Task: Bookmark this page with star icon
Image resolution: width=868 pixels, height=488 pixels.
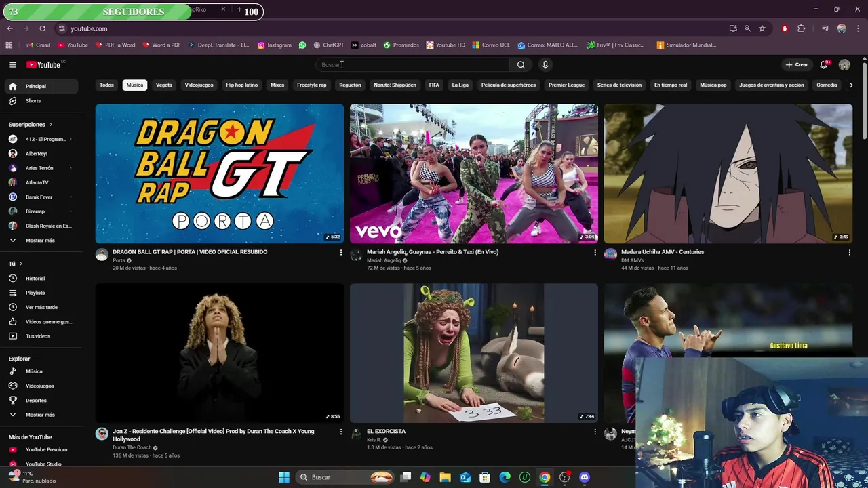Action: 762,28
